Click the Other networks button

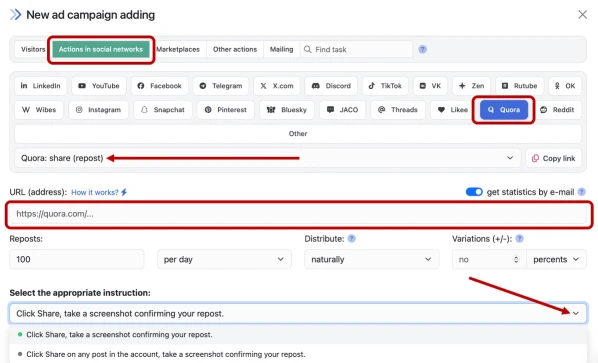298,134
